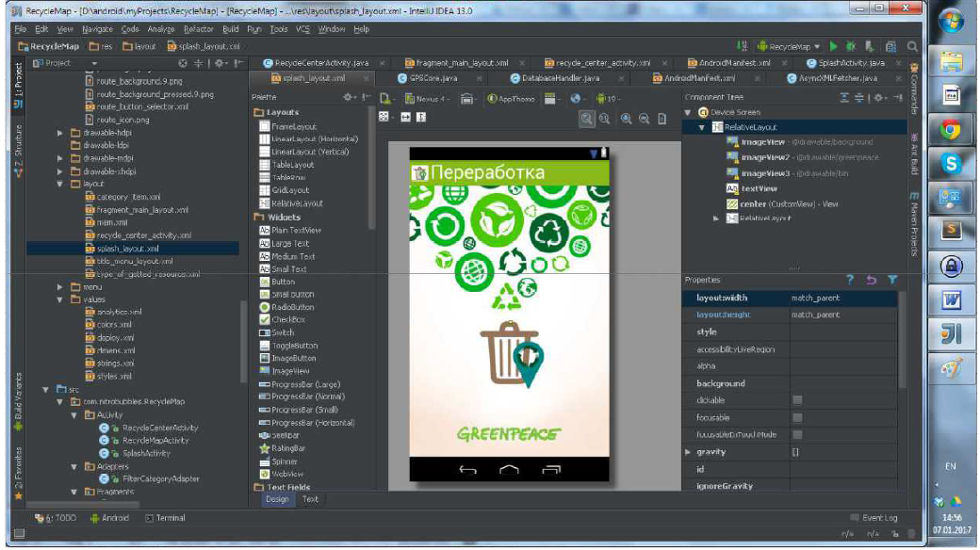Image resolution: width=980 pixels, height=550 pixels.
Task: Click Properties restore default arrow icon
Action: pyautogui.click(x=872, y=280)
